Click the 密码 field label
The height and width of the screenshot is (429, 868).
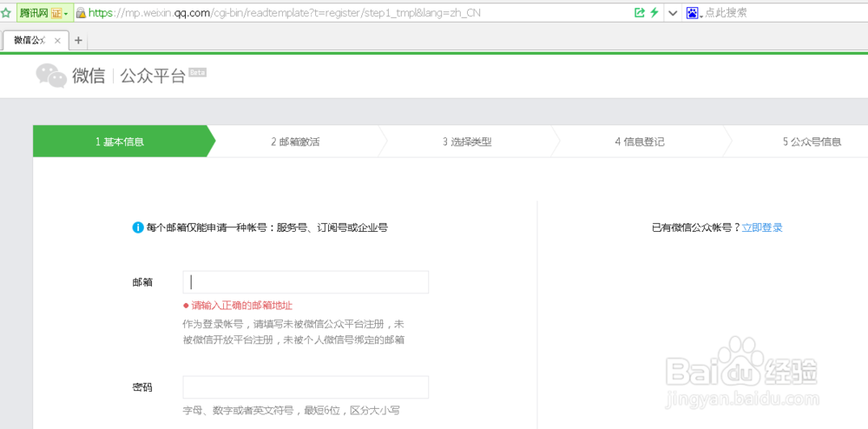click(x=142, y=387)
